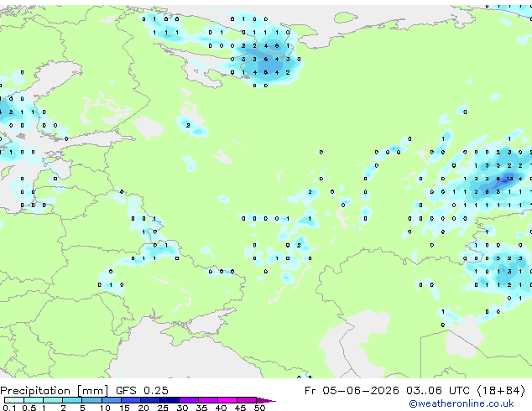Pick the 0.1 to 0.5 mm legend swatch
Image resolution: width=532 pixels, height=411 pixels.
[x=14, y=400]
